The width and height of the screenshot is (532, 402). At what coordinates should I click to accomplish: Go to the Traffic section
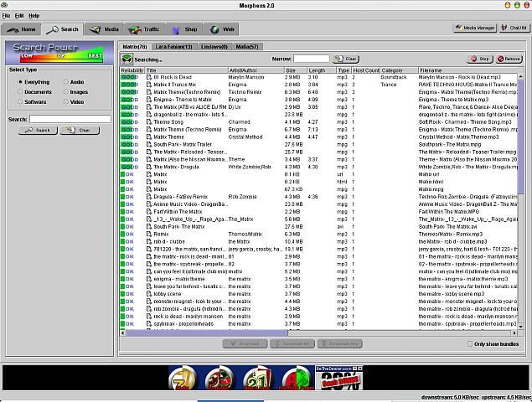144,29
